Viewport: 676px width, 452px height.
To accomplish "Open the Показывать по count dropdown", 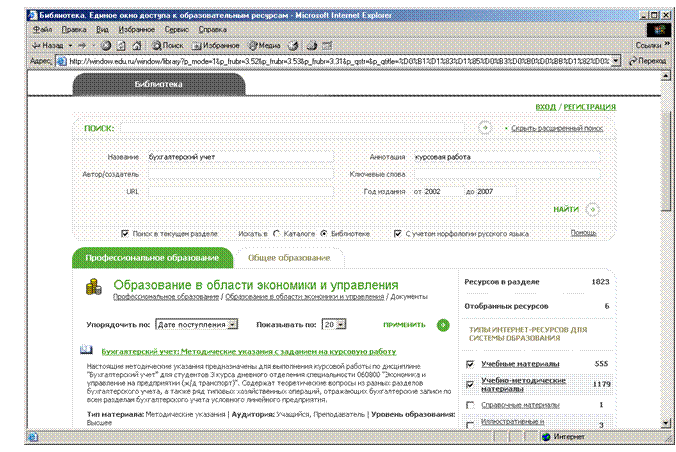I will [334, 324].
